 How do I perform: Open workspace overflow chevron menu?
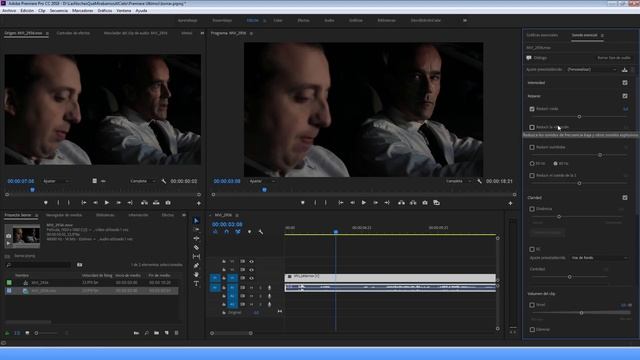(465, 20)
